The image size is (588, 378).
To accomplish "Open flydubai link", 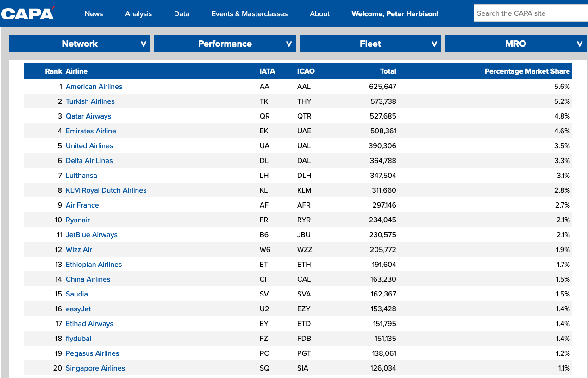I will 79,339.
